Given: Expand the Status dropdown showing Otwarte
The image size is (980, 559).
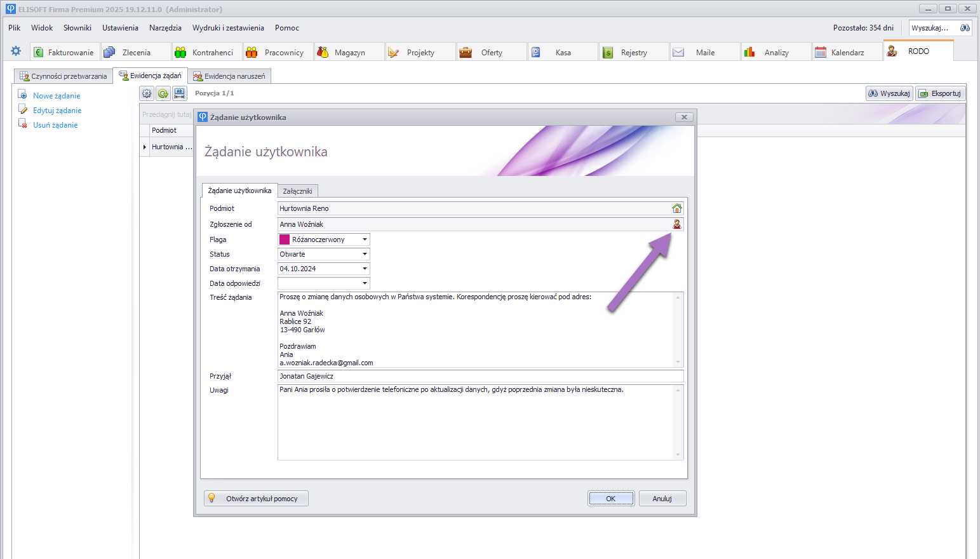Looking at the screenshot, I should coord(365,254).
